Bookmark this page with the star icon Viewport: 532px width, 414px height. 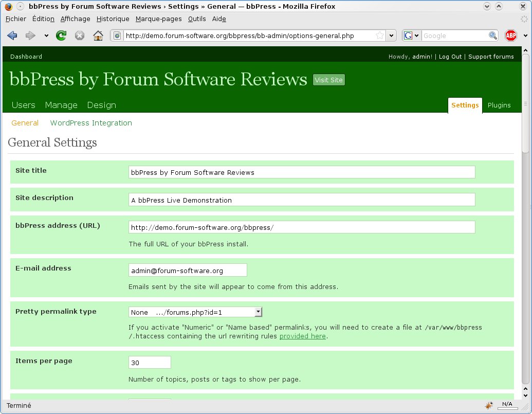[x=380, y=35]
